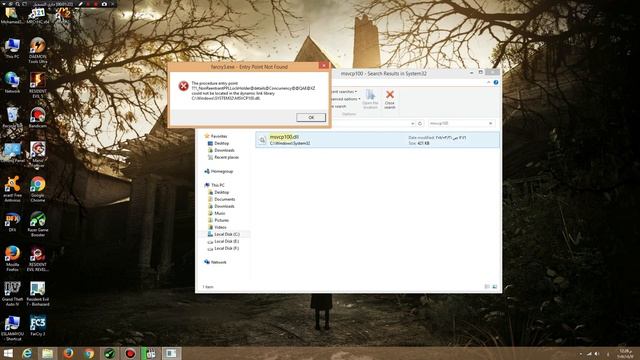Select Recent places under Favorites
Image resolution: width=640 pixels, height=360 pixels.
click(x=223, y=157)
